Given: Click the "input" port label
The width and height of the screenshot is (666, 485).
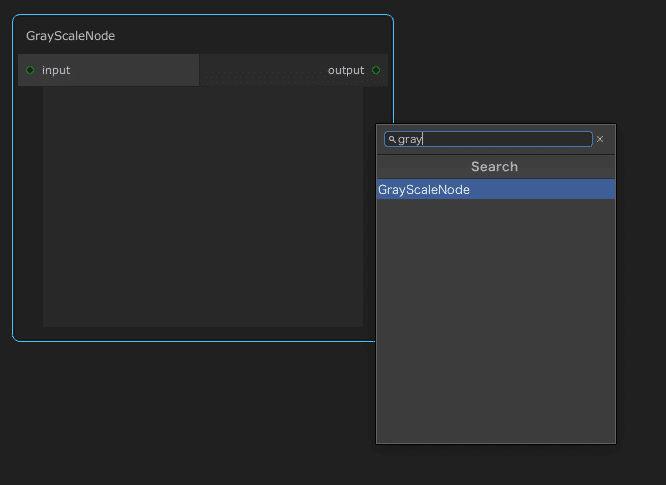Looking at the screenshot, I should [56, 70].
